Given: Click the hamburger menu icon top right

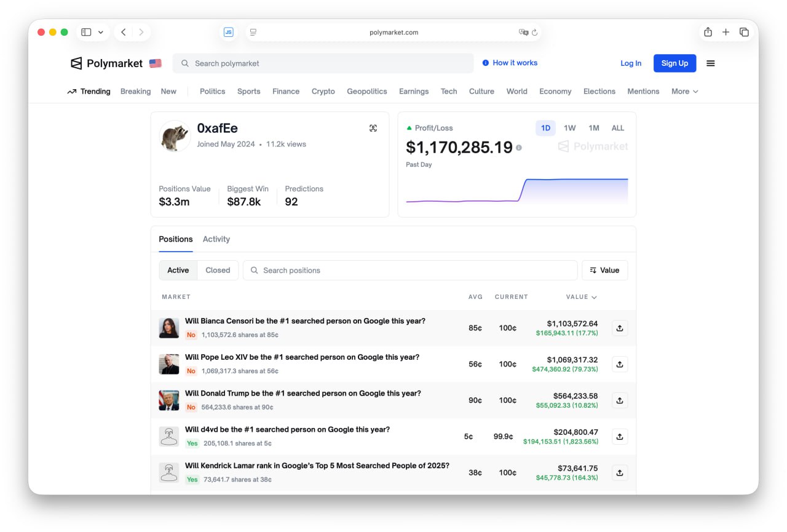Looking at the screenshot, I should (x=711, y=63).
